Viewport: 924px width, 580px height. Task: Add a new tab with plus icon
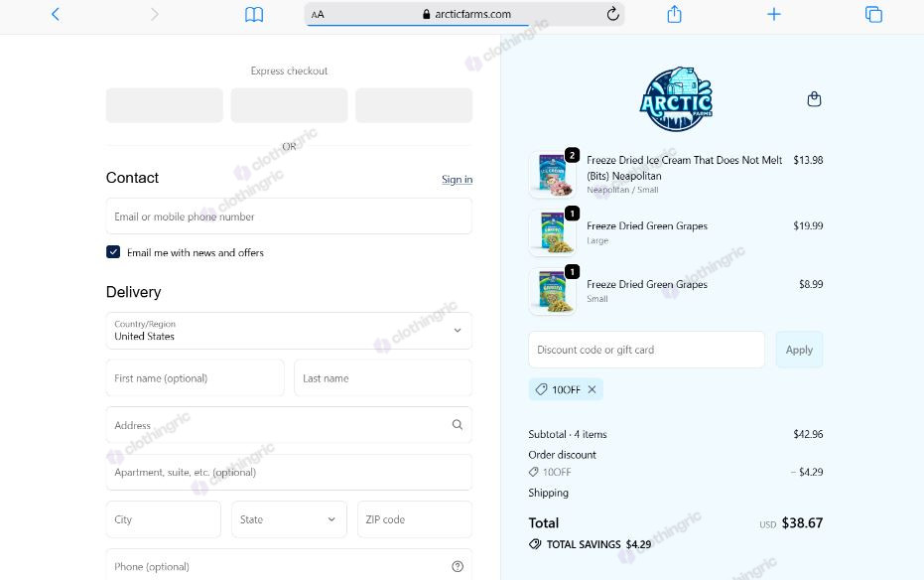[774, 14]
